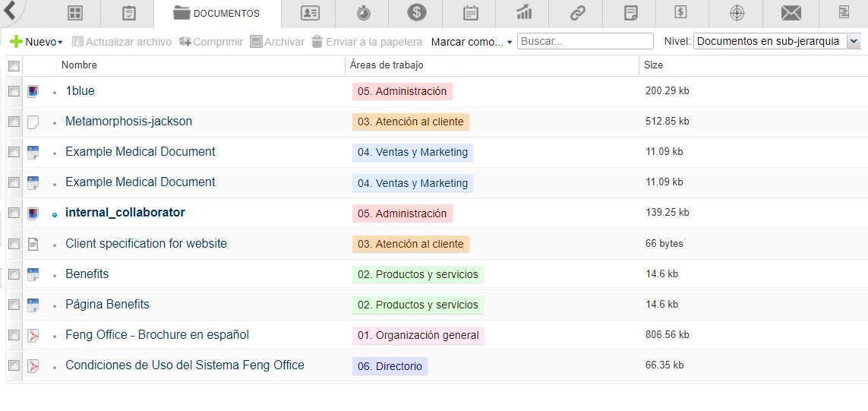Open the calendar tab
This screenshot has height=411, width=868.
[x=470, y=13]
